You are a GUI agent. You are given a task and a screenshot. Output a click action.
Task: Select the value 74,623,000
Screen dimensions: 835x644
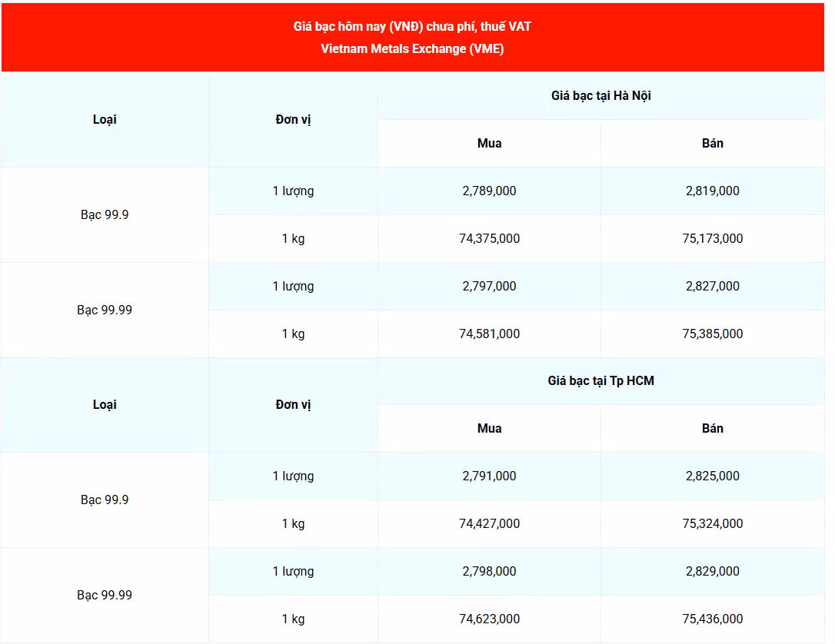click(490, 619)
